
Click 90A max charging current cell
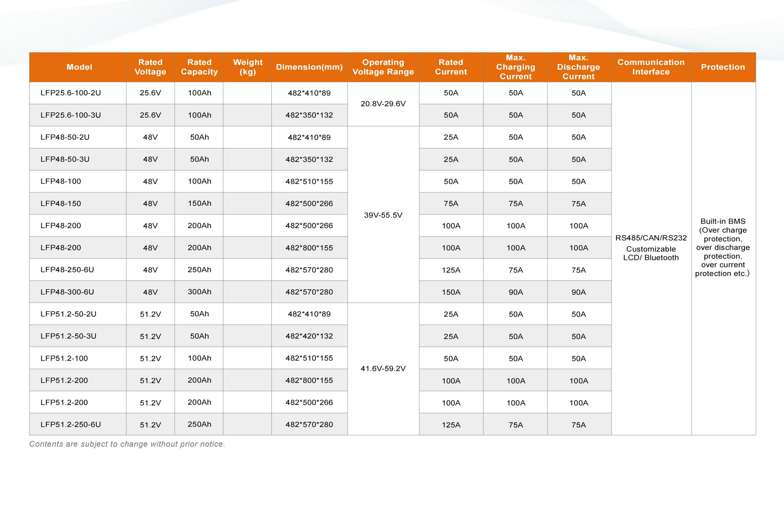tap(516, 292)
